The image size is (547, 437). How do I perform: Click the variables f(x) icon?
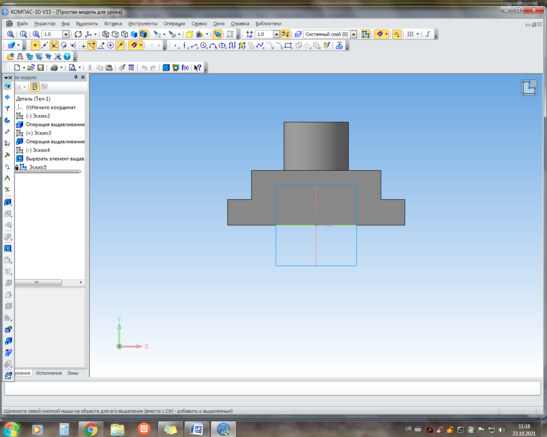pyautogui.click(x=185, y=68)
